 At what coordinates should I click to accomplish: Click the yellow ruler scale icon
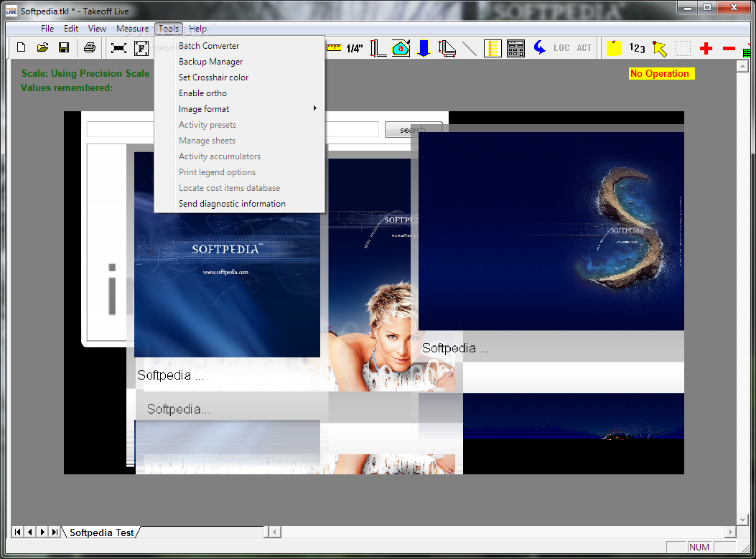[334, 47]
